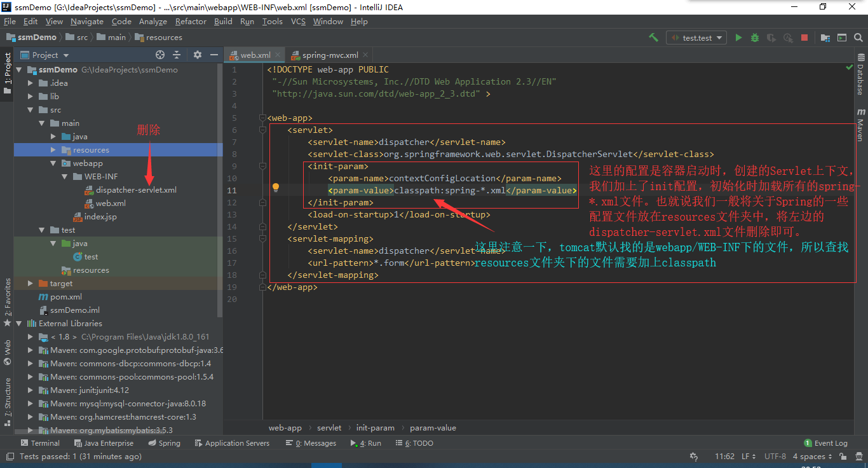Click the profiler run icon in the toolbar

[788, 38]
